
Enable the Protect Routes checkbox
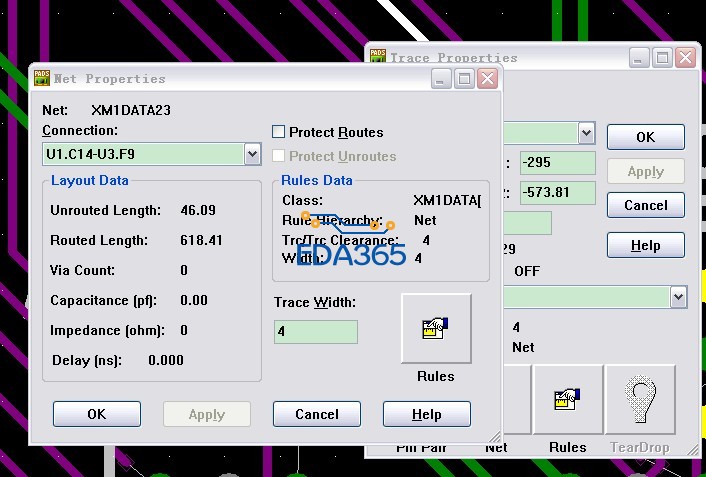click(279, 132)
